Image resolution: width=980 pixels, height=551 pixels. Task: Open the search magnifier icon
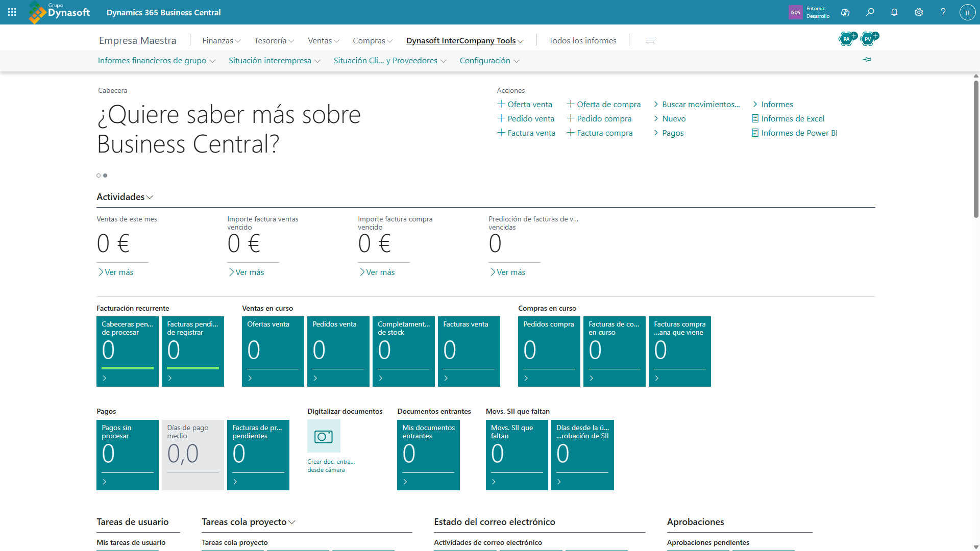(870, 12)
